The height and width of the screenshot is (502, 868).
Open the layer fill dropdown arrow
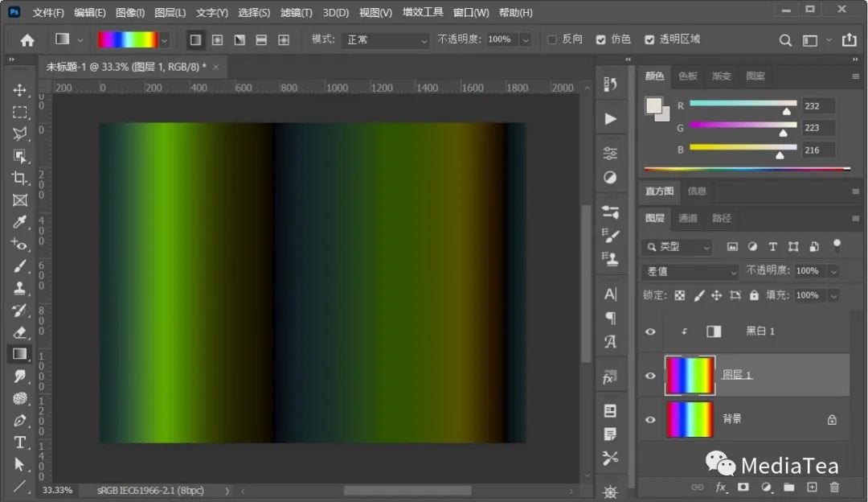coord(833,295)
